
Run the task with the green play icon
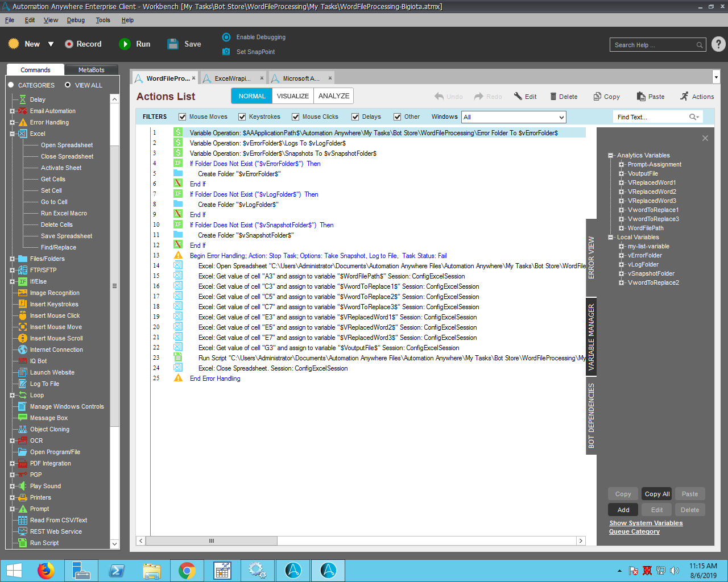(125, 44)
